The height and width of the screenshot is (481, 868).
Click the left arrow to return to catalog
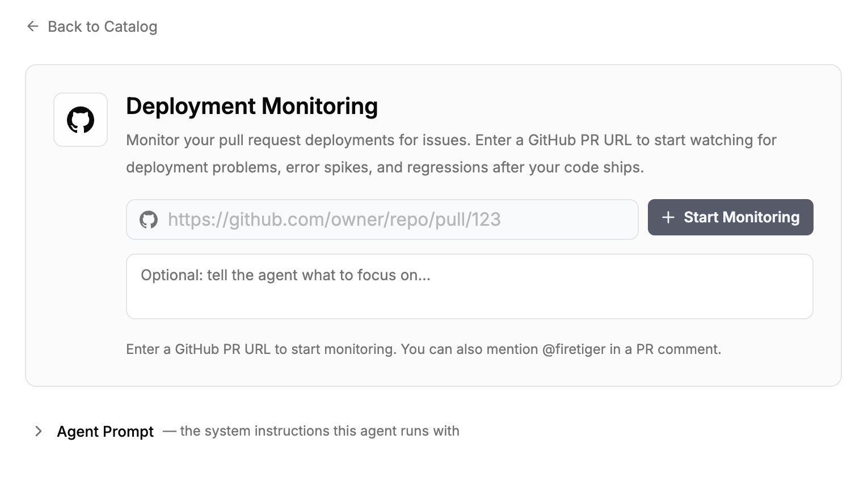point(32,26)
